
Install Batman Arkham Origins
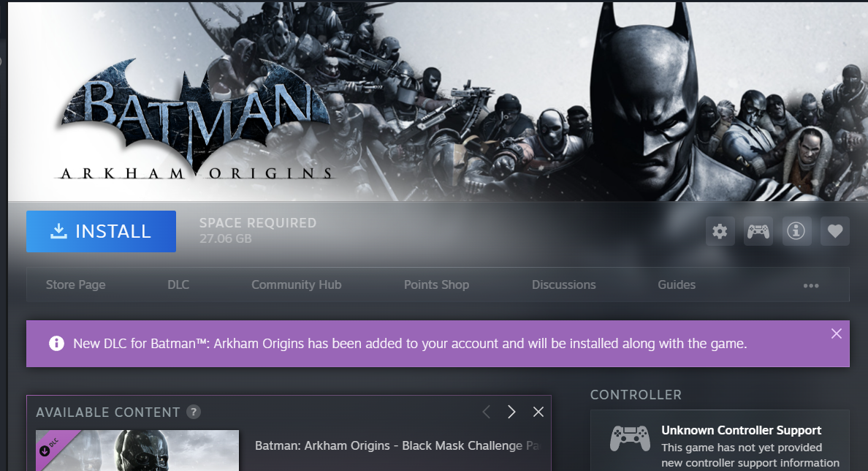[x=102, y=231]
